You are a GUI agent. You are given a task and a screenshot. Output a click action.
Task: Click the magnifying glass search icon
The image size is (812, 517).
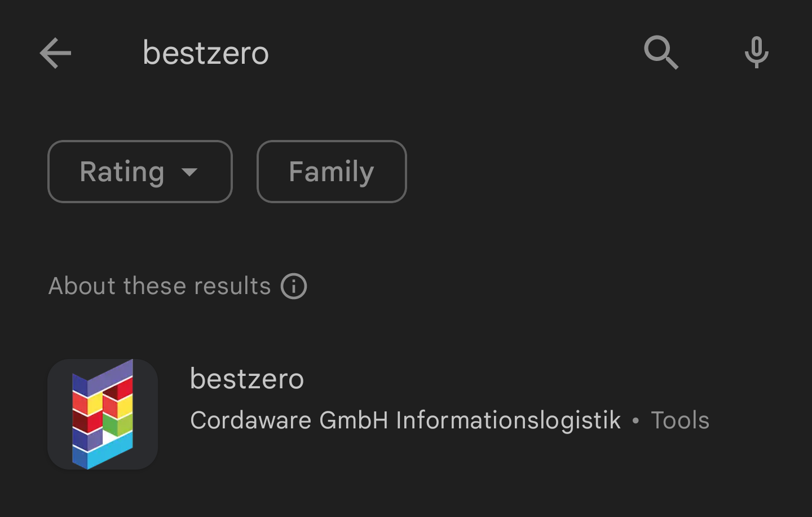[661, 52]
